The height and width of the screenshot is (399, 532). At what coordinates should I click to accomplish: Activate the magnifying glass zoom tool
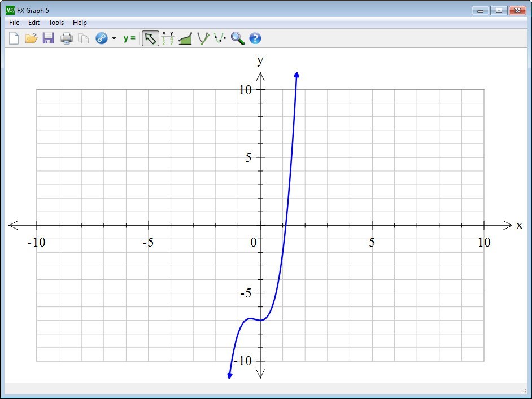[x=238, y=38]
